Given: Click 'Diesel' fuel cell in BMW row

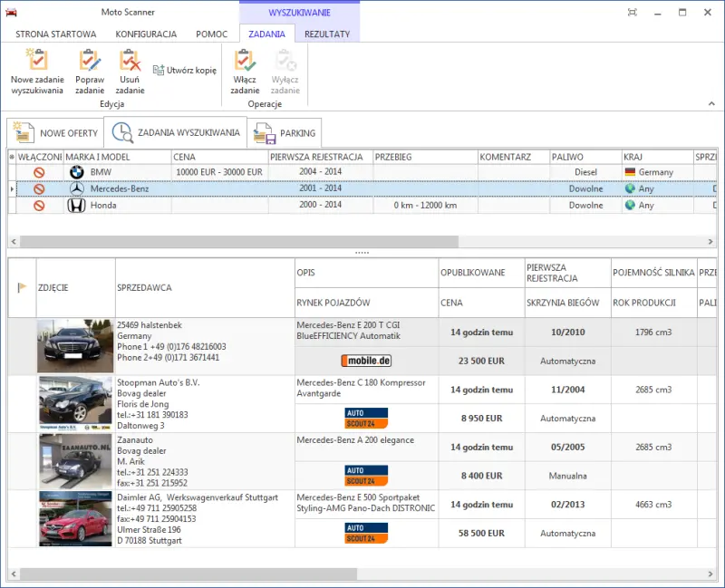Looking at the screenshot, I should tap(585, 172).
